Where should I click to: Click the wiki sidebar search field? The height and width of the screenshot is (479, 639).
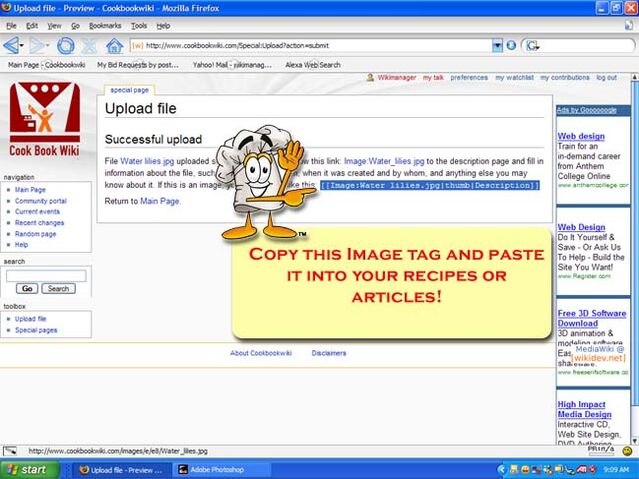[x=46, y=276]
